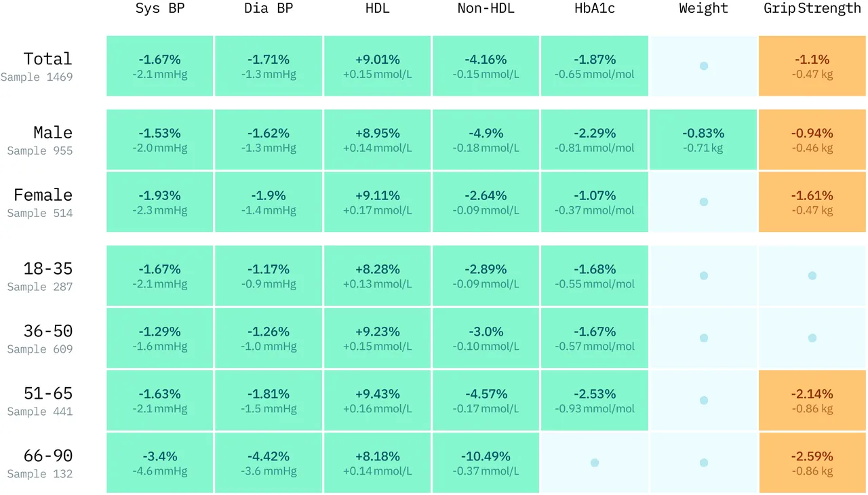The image size is (868, 495).
Task: Select the Grip Strength column header
Action: click(812, 9)
